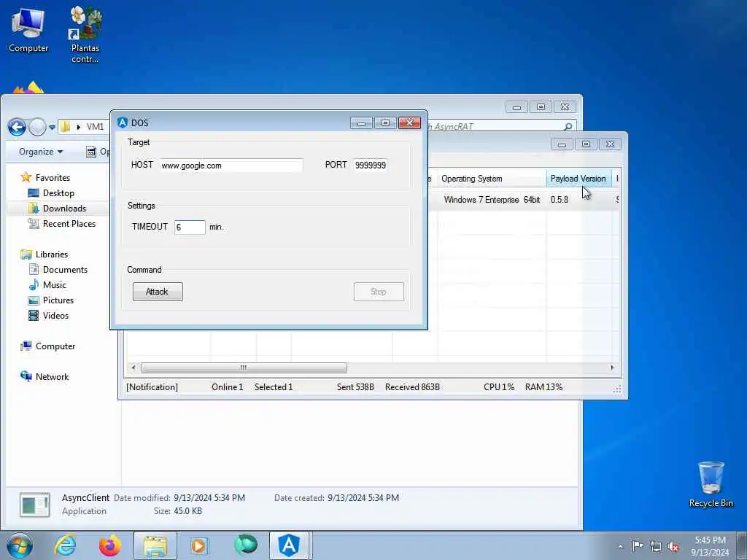Click the TIMEOUT minutes input field
747x560 pixels.
coord(190,227)
